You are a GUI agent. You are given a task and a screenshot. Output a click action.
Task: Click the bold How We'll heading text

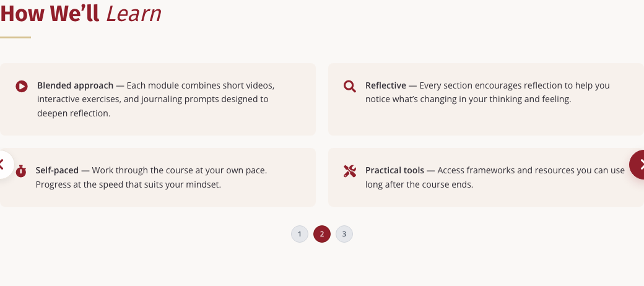[50, 14]
